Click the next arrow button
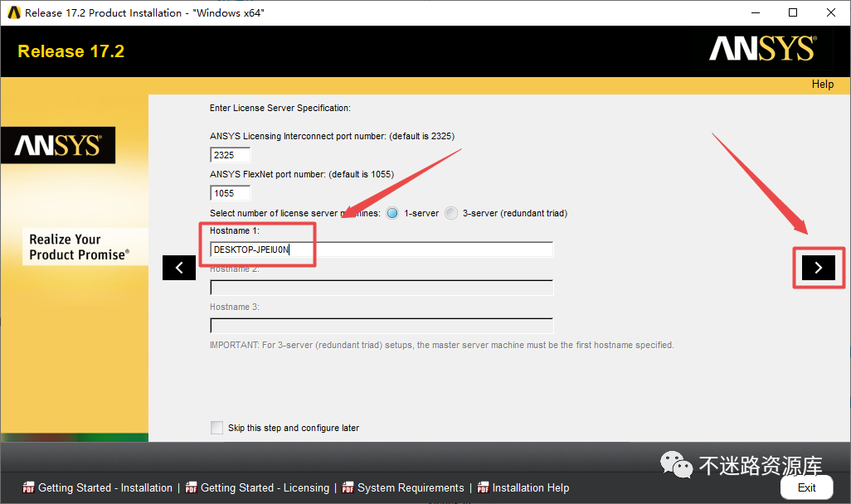 [x=819, y=268]
